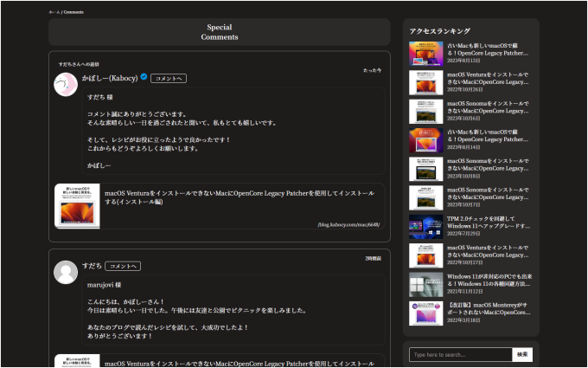
Task: Click the たった今 timestamp
Action: 373,70
